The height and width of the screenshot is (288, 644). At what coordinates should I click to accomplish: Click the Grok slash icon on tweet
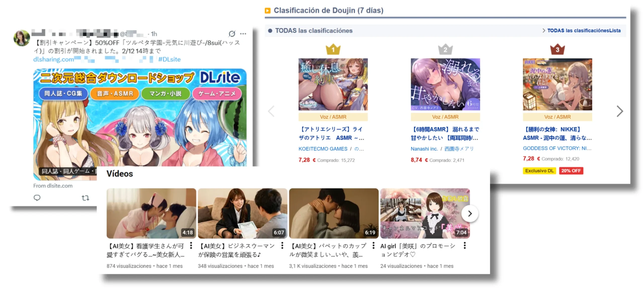(x=232, y=34)
